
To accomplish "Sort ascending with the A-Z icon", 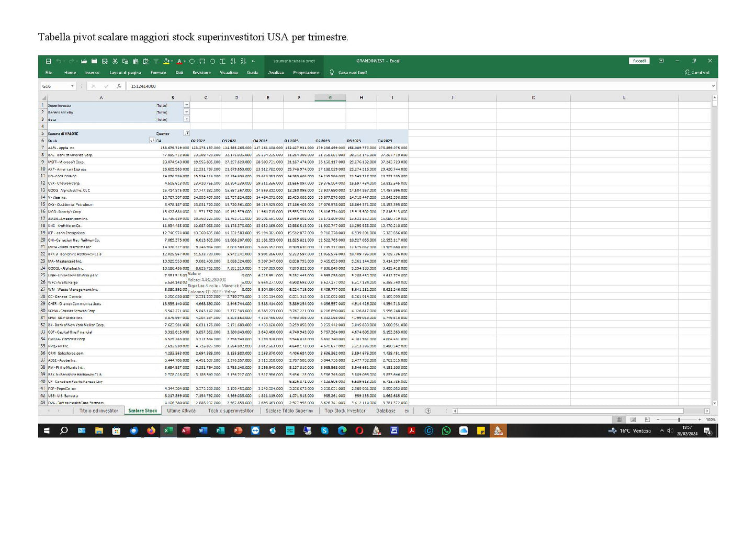I will pyautogui.click(x=233, y=61).
